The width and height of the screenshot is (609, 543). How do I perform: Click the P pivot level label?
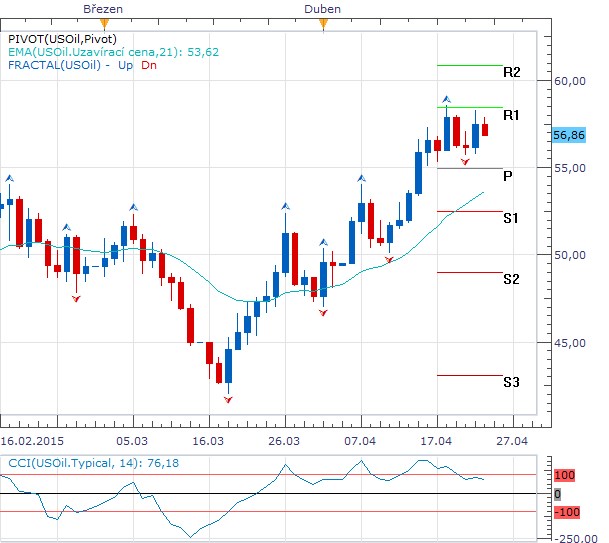click(x=508, y=176)
